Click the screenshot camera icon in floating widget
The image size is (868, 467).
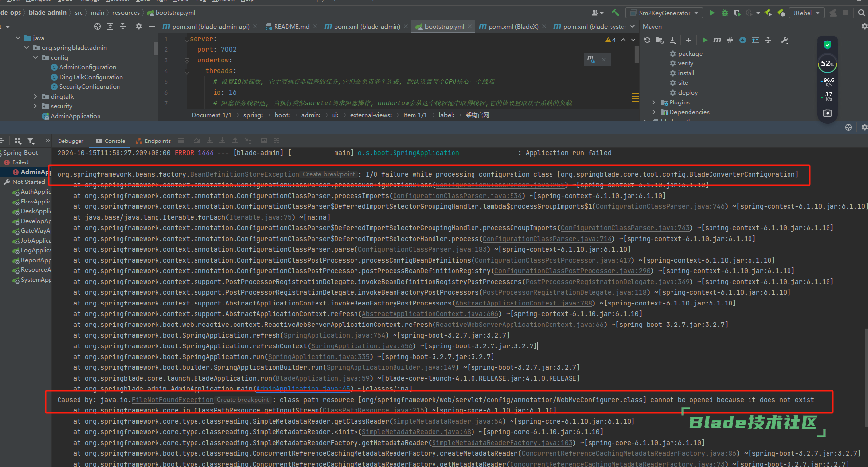click(828, 113)
